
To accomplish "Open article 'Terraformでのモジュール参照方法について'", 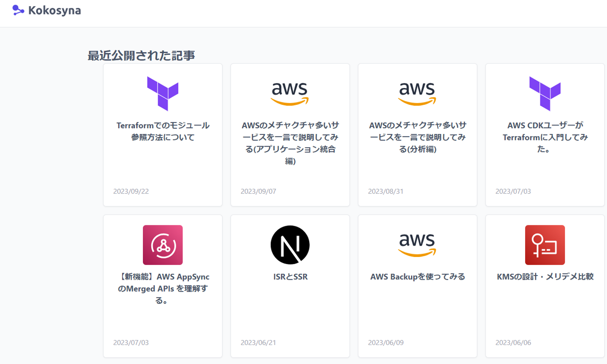I will (x=163, y=131).
